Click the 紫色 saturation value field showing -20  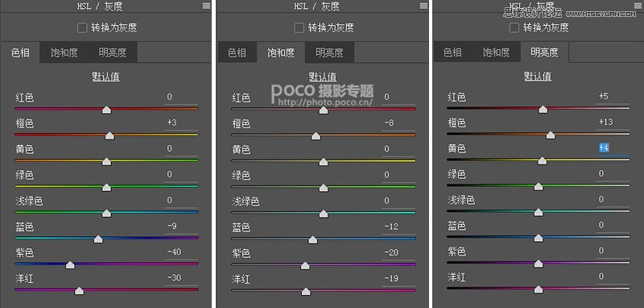click(x=398, y=253)
